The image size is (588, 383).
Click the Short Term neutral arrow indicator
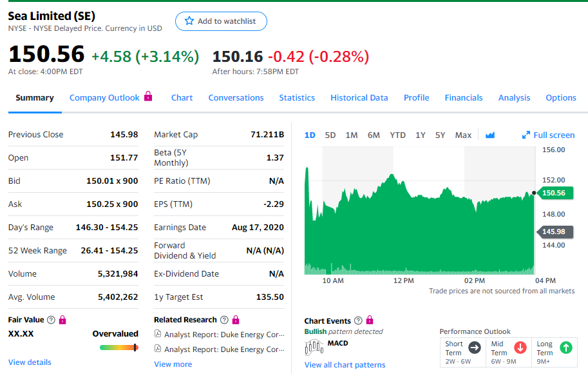point(475,348)
